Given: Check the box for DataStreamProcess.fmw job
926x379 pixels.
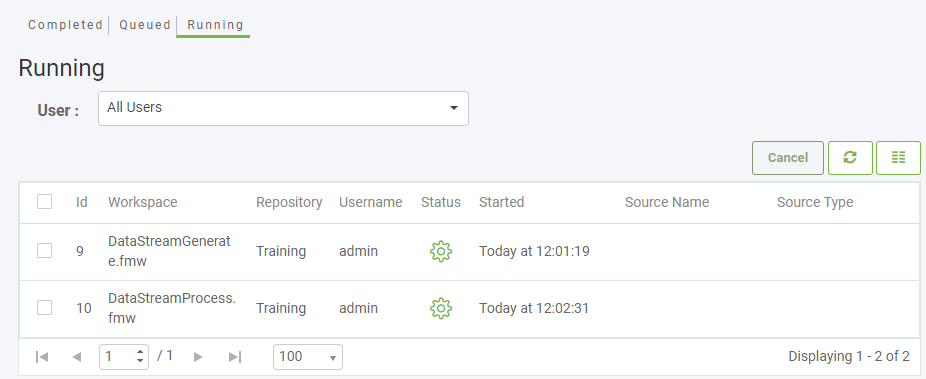Looking at the screenshot, I should pyautogui.click(x=44, y=308).
